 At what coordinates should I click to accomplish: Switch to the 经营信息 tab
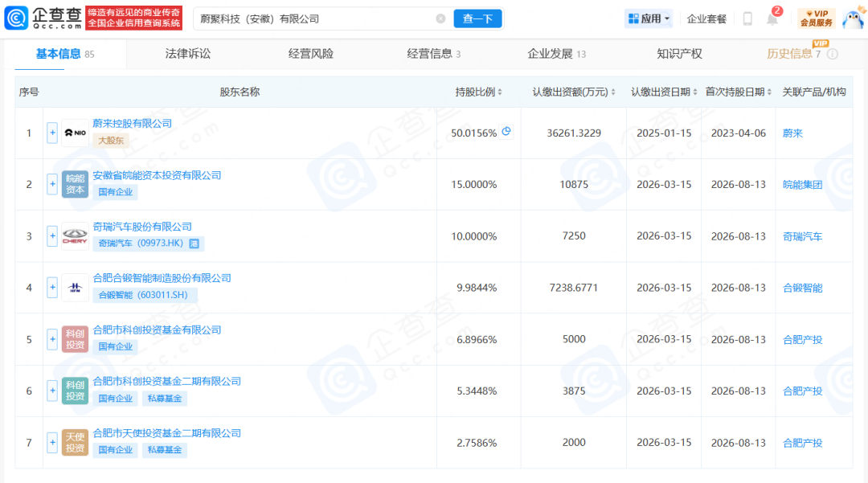pos(433,54)
